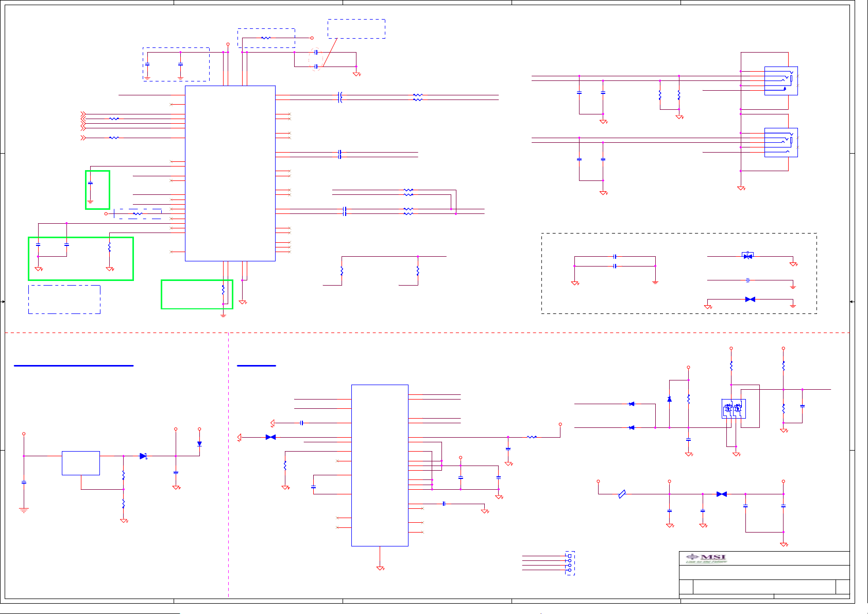This screenshot has width=868, height=614.
Task: Select the dashed note box with red leader line
Action: coord(356,29)
